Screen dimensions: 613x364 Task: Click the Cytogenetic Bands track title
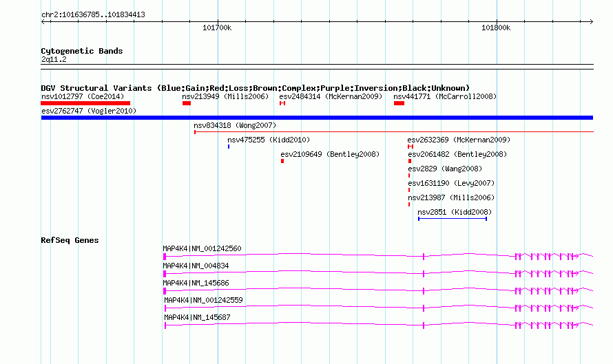(x=82, y=51)
